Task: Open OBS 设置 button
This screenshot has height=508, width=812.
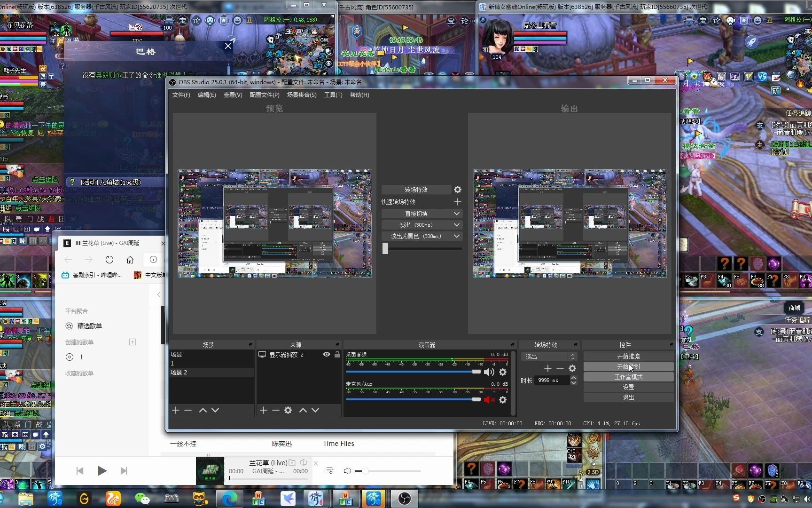Action: point(628,387)
